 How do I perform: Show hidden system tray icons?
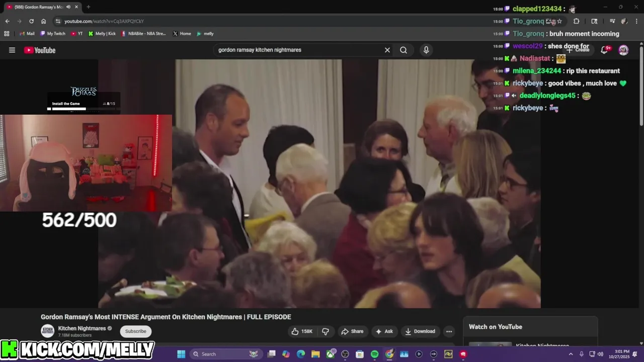571,354
